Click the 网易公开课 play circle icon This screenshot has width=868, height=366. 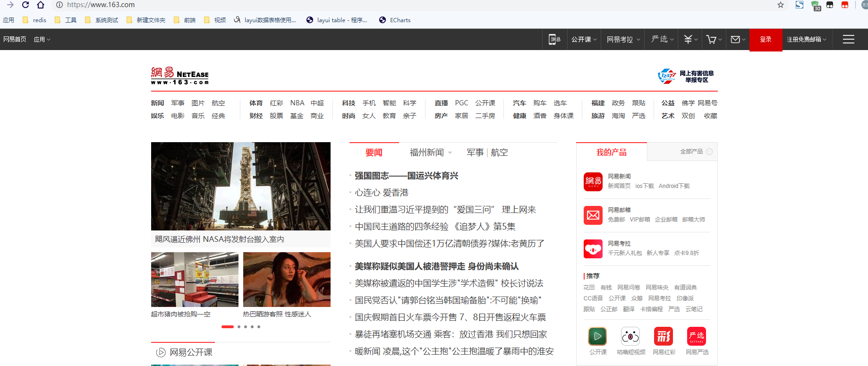(161, 352)
